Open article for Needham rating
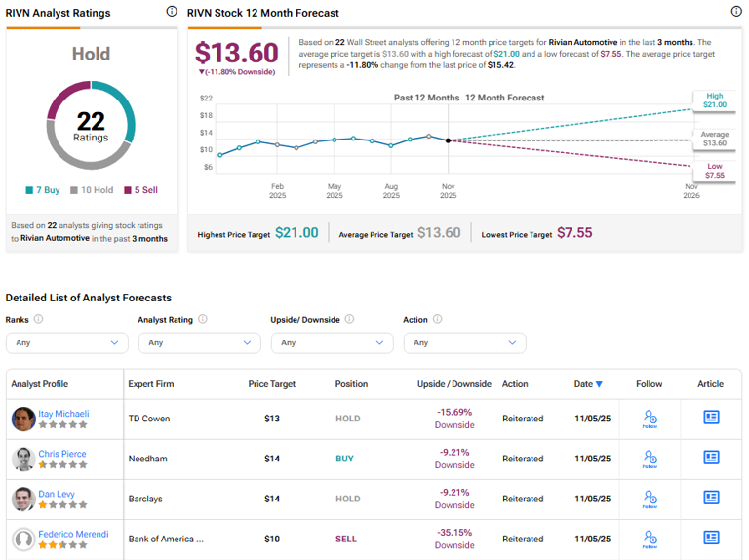Viewport: 749px width, 560px height. [x=711, y=458]
